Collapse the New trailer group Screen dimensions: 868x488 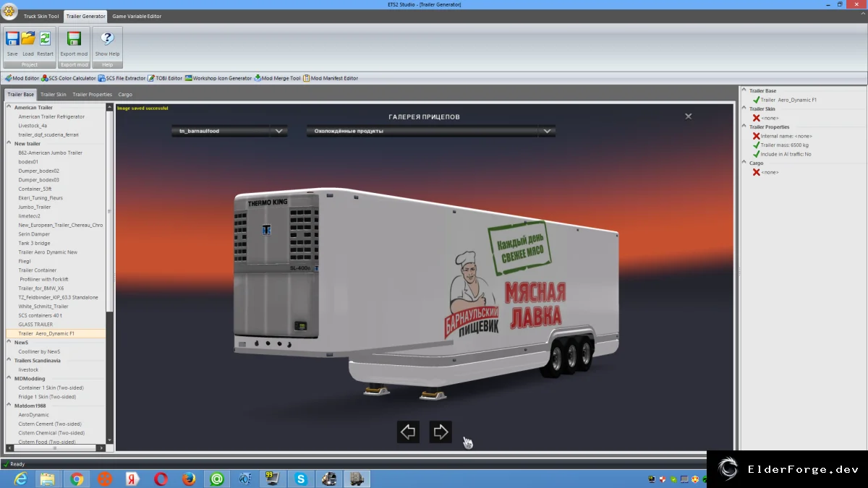pyautogui.click(x=9, y=144)
